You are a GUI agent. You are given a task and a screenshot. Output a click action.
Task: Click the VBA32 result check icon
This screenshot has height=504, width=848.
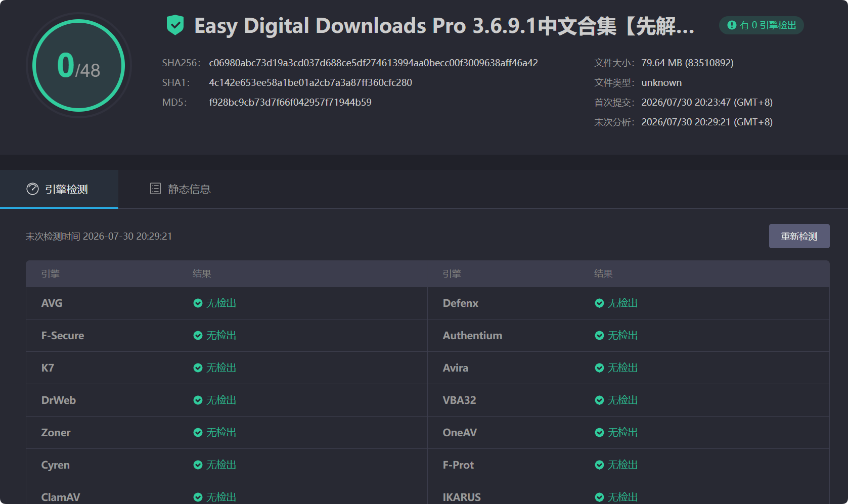(x=599, y=400)
